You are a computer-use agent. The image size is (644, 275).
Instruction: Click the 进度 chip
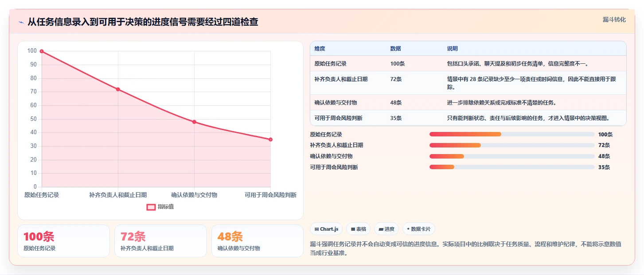pyautogui.click(x=386, y=229)
